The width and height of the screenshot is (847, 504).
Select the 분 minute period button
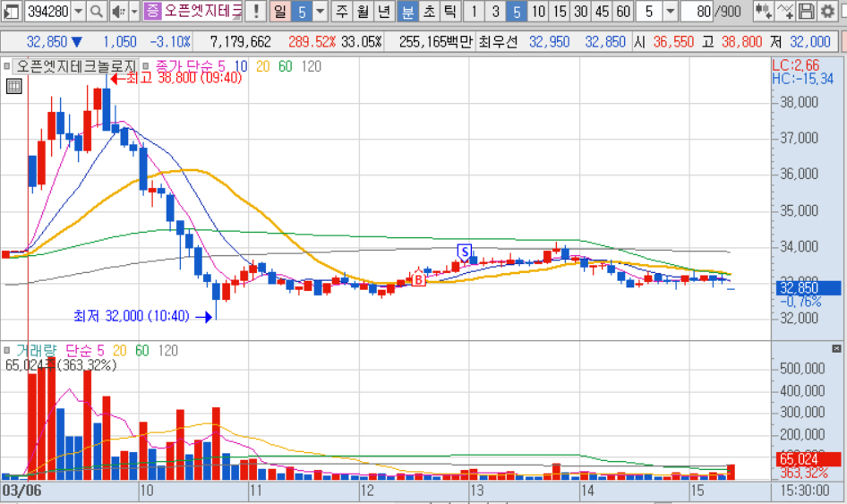coord(408,11)
